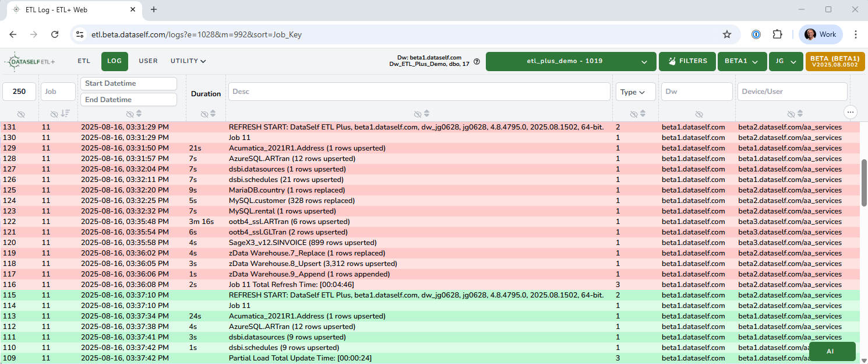Open the browser Extensions puzzle icon
The height and width of the screenshot is (364, 868).
tap(777, 34)
